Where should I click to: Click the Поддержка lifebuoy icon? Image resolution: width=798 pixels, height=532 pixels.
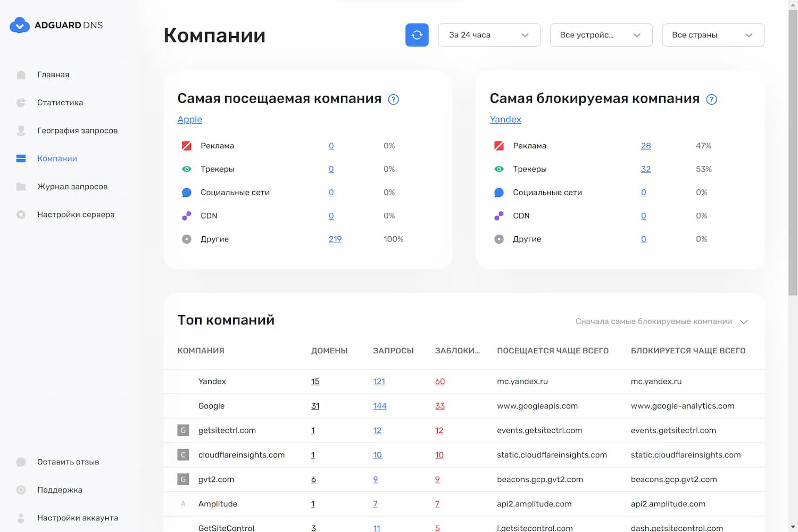[21, 490]
